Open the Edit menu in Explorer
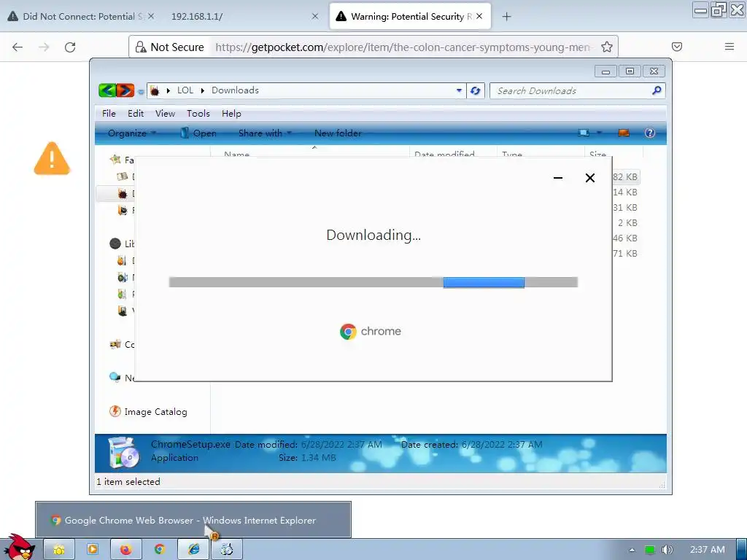747x560 pixels. pos(135,113)
